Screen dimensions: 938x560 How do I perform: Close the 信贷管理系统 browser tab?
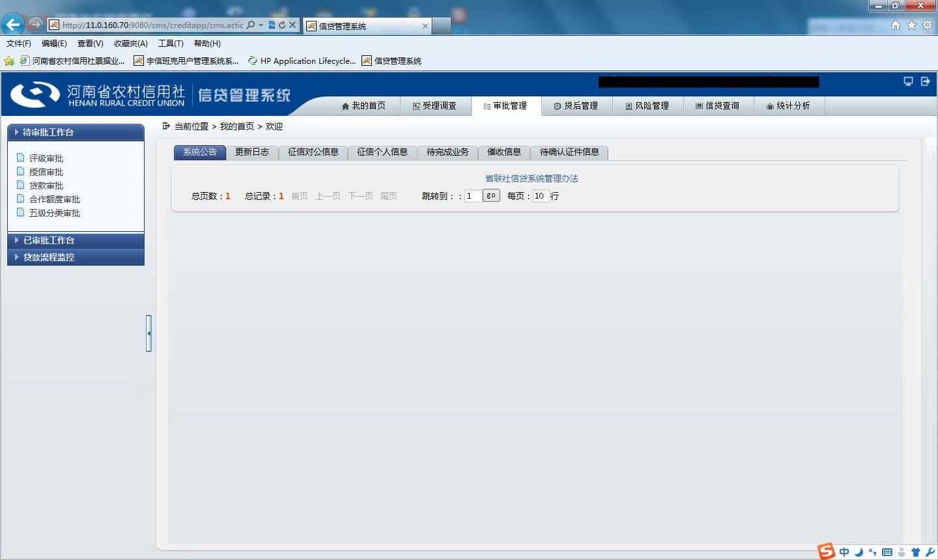(x=425, y=26)
